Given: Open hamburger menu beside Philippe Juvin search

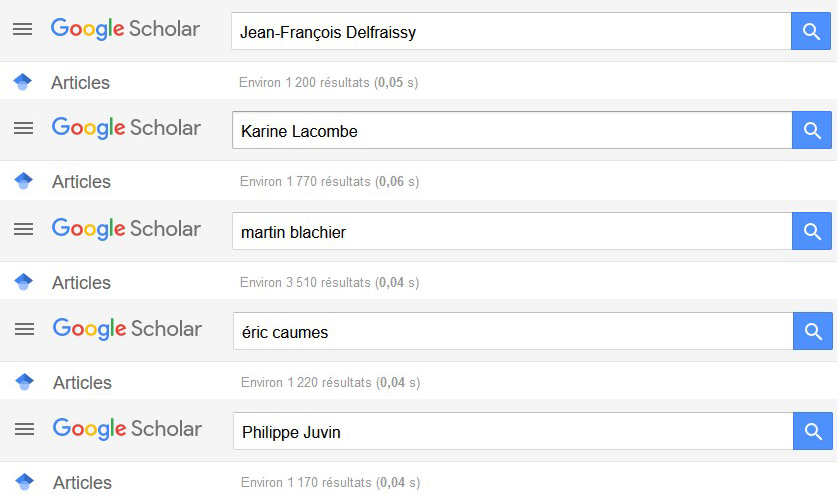Looking at the screenshot, I should (x=25, y=429).
